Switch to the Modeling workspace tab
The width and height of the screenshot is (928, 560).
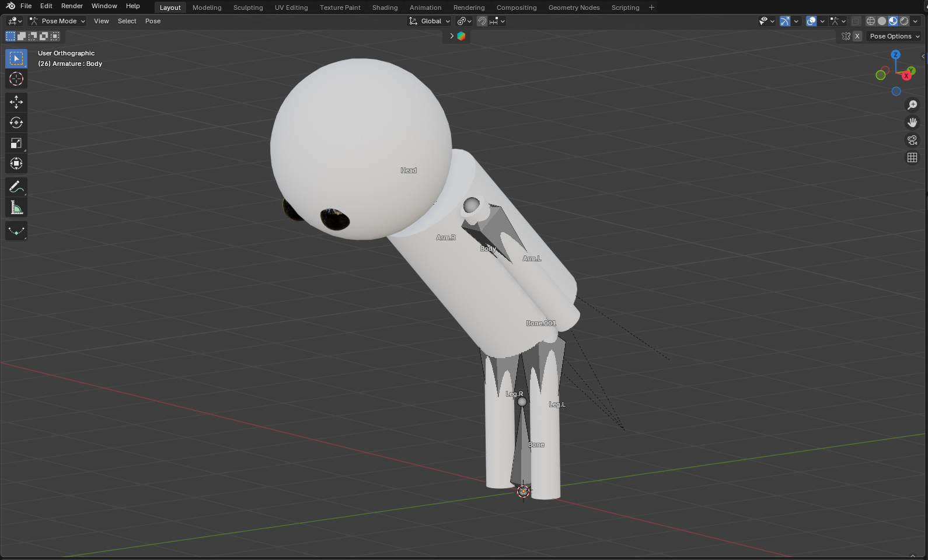click(x=207, y=8)
